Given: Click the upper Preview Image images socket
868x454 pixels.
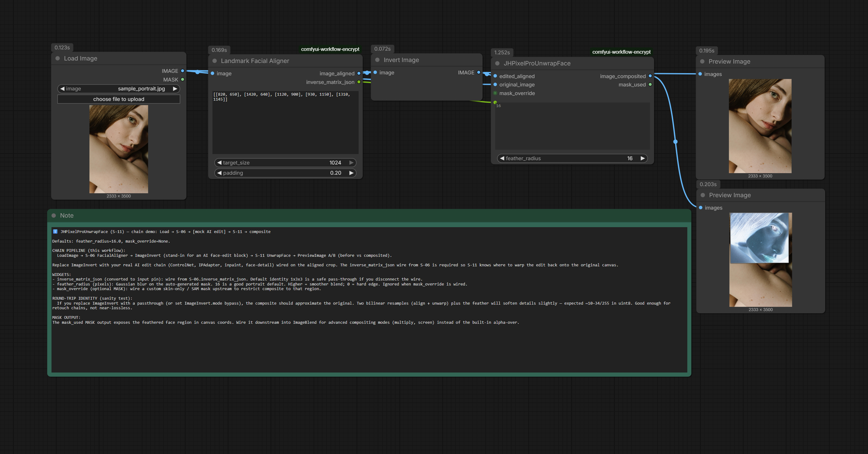Looking at the screenshot, I should [700, 74].
